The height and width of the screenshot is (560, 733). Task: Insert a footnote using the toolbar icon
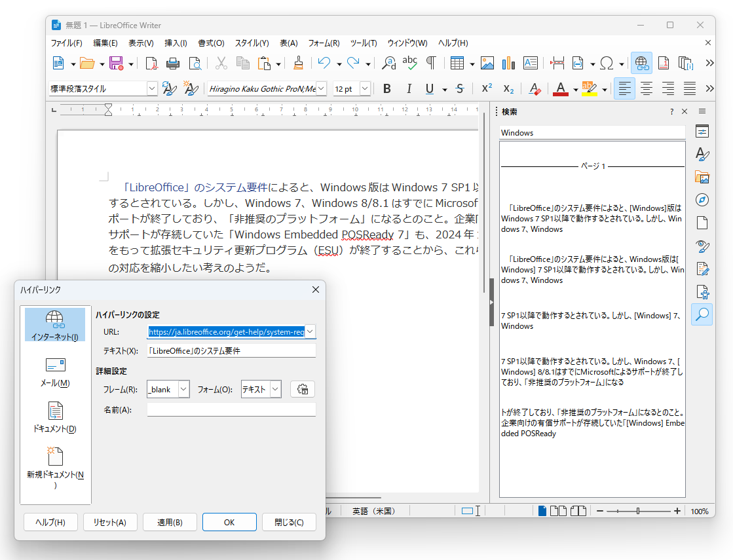pos(664,63)
